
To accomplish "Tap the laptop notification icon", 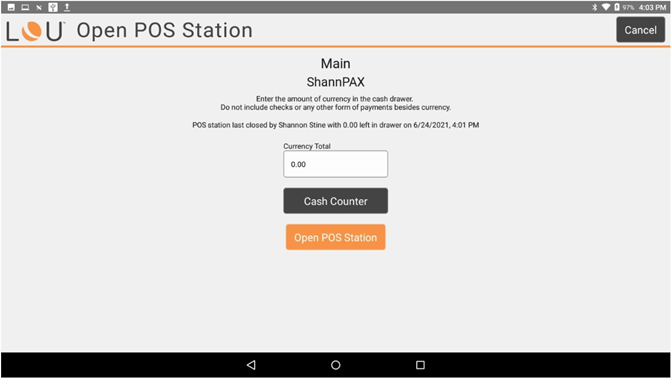I will (x=25, y=7).
